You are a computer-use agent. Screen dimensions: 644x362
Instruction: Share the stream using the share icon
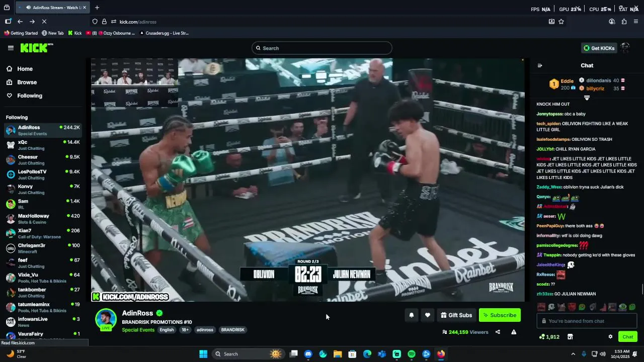click(498, 332)
